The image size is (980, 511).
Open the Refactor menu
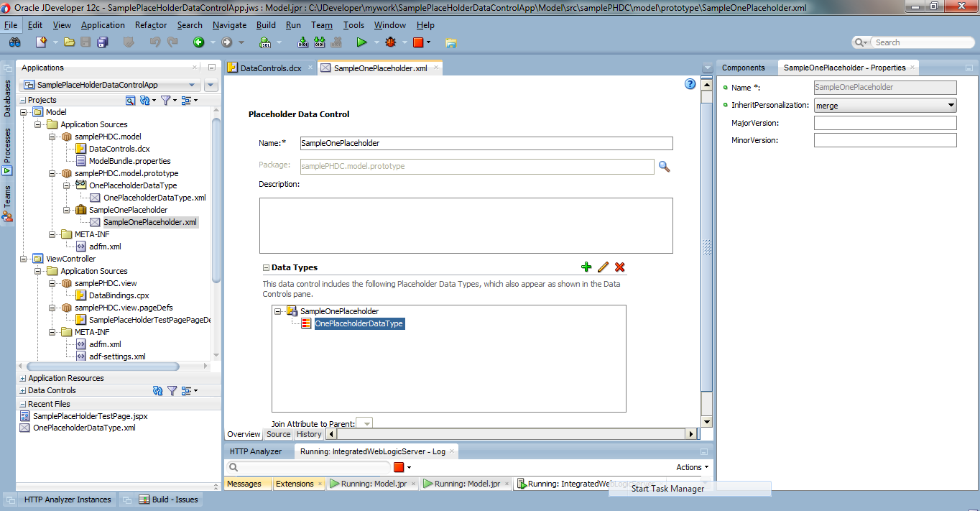pos(150,24)
